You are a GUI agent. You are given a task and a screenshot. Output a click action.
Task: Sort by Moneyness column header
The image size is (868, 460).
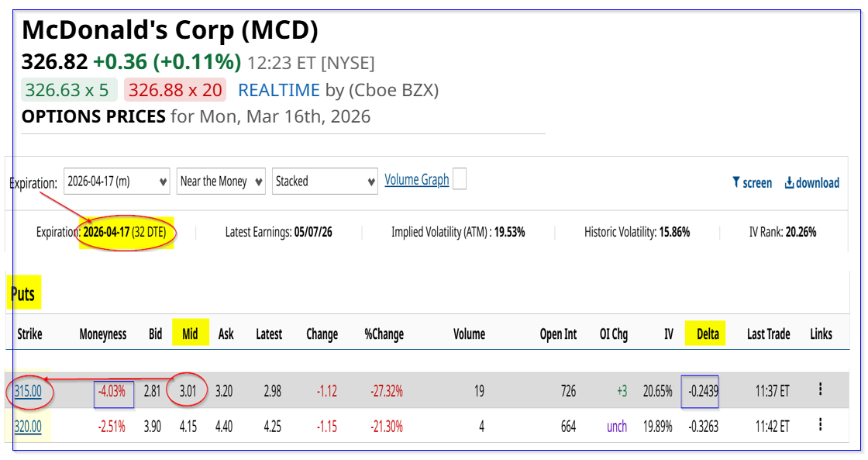(x=103, y=334)
